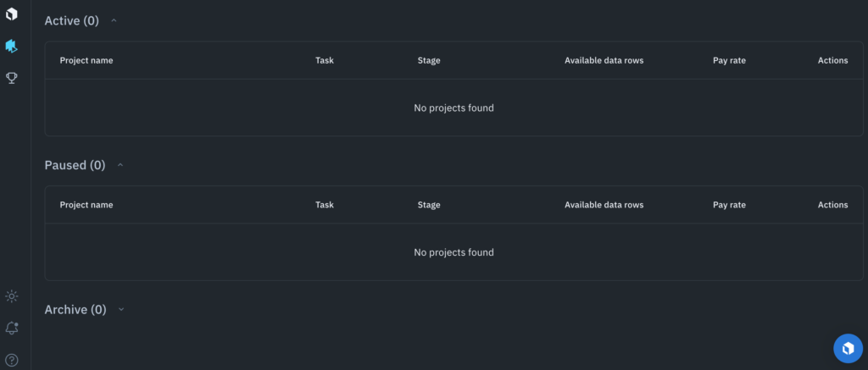
Task: Collapse the Active section chevron
Action: click(114, 20)
